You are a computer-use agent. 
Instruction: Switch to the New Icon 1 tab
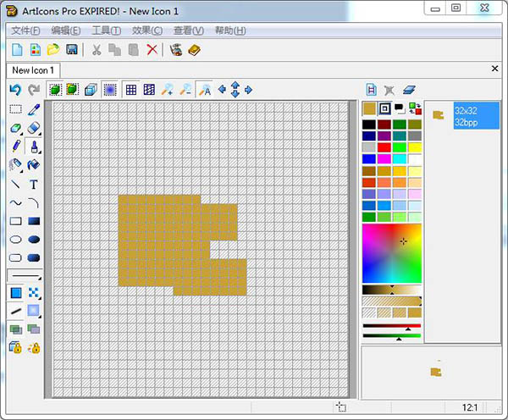tap(34, 70)
